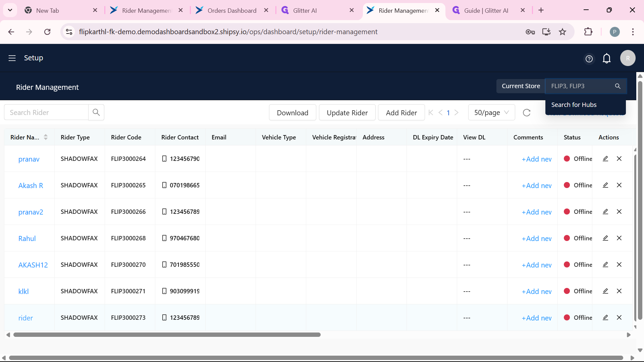Open the browser tab search dropdown
This screenshot has width=644, height=362.
(10, 10)
